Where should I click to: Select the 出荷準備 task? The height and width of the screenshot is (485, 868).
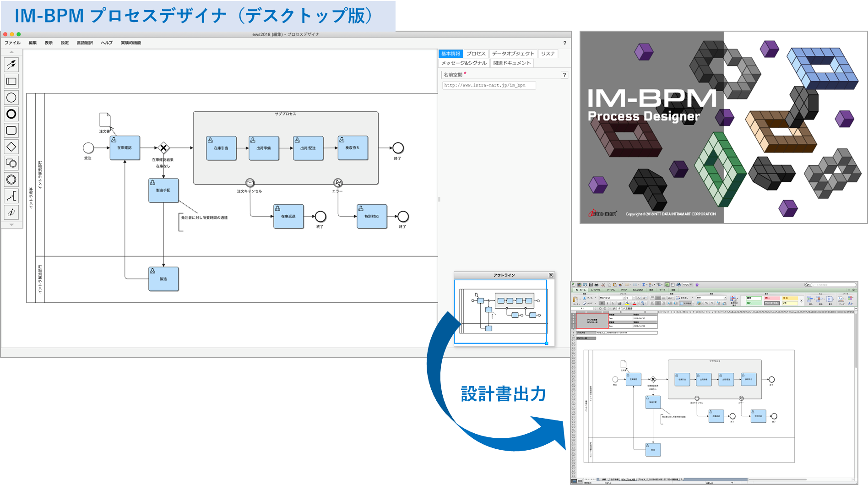click(x=264, y=148)
